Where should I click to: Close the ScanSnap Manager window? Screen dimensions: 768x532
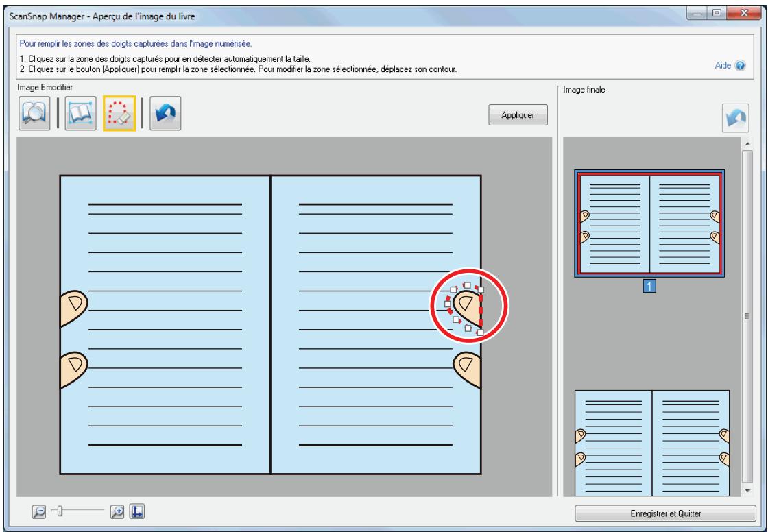(743, 13)
